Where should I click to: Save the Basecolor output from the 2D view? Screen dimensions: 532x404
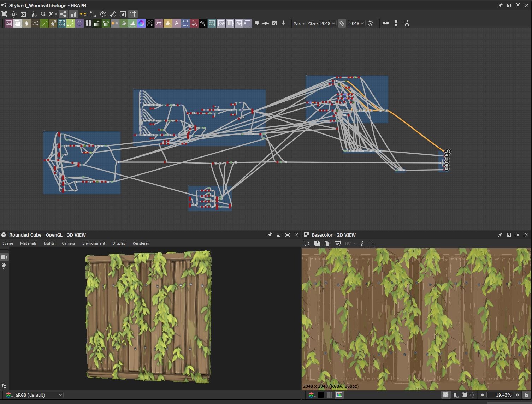[x=317, y=244]
